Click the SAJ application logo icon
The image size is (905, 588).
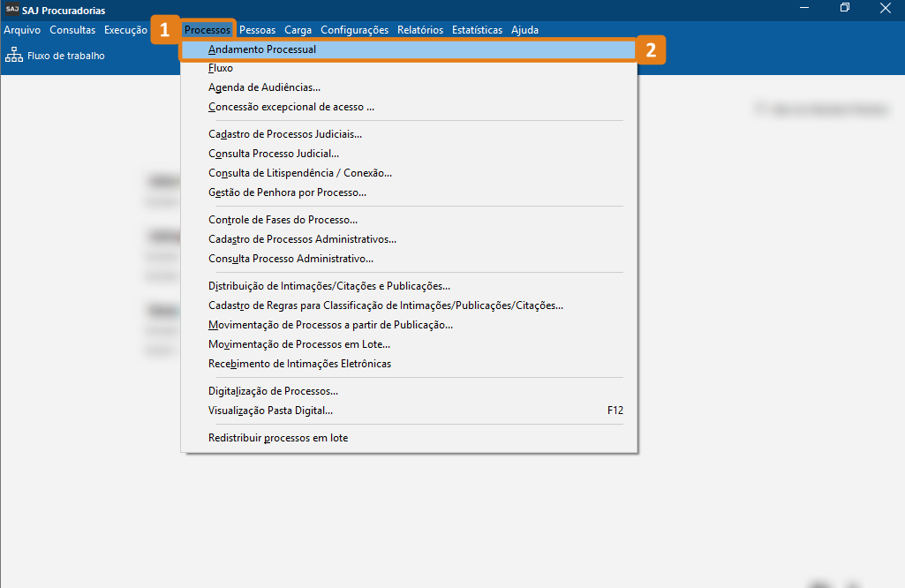tap(11, 10)
